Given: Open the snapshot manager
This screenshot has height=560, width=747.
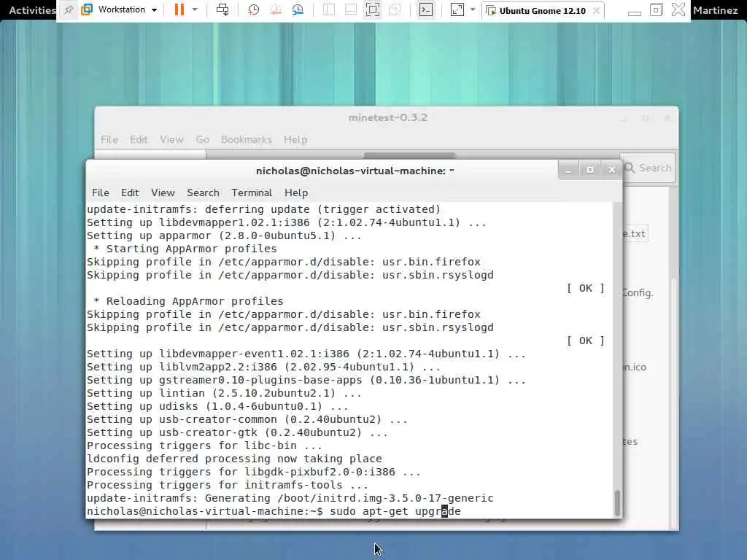Looking at the screenshot, I should tap(298, 9).
